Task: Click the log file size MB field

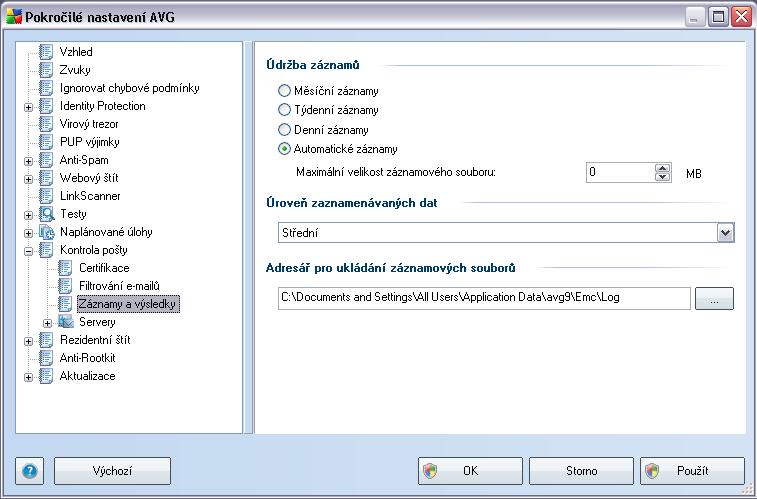Action: click(x=620, y=172)
